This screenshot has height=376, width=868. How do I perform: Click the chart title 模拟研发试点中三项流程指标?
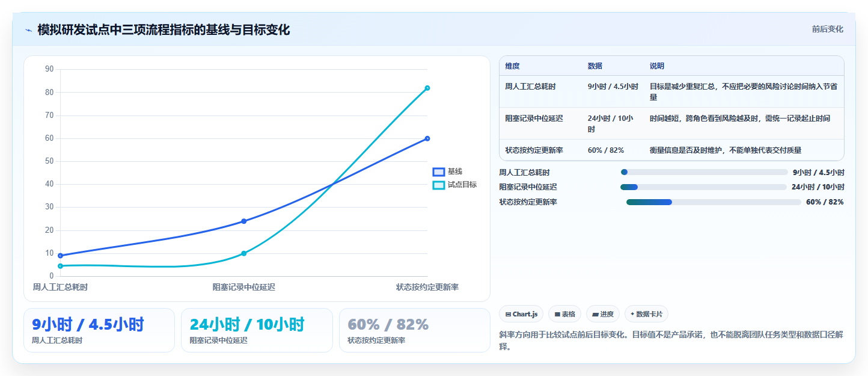click(164, 30)
